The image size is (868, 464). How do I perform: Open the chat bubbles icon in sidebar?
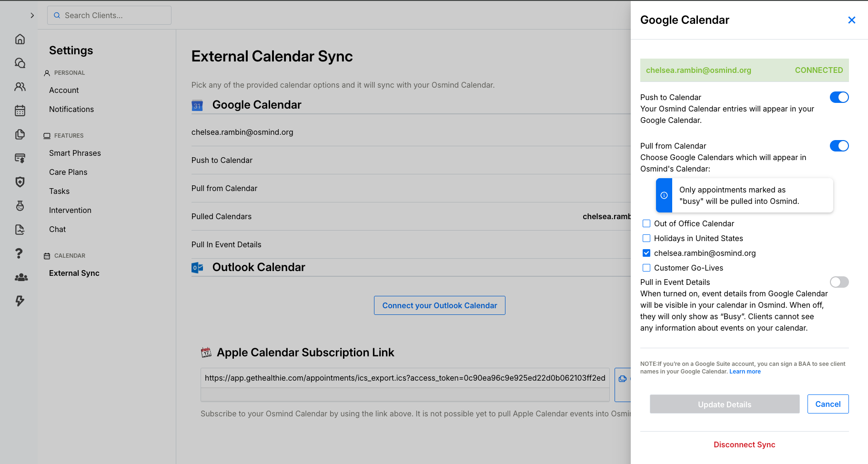pos(20,63)
